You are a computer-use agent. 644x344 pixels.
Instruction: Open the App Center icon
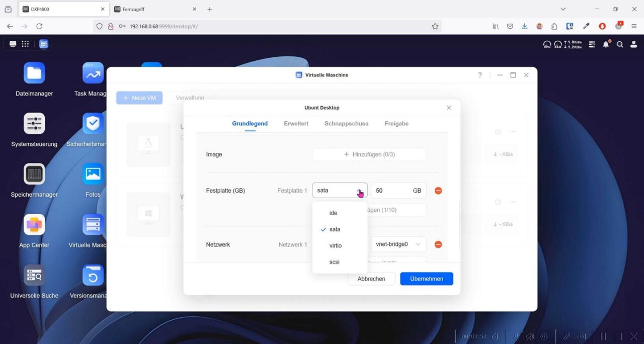click(x=34, y=225)
